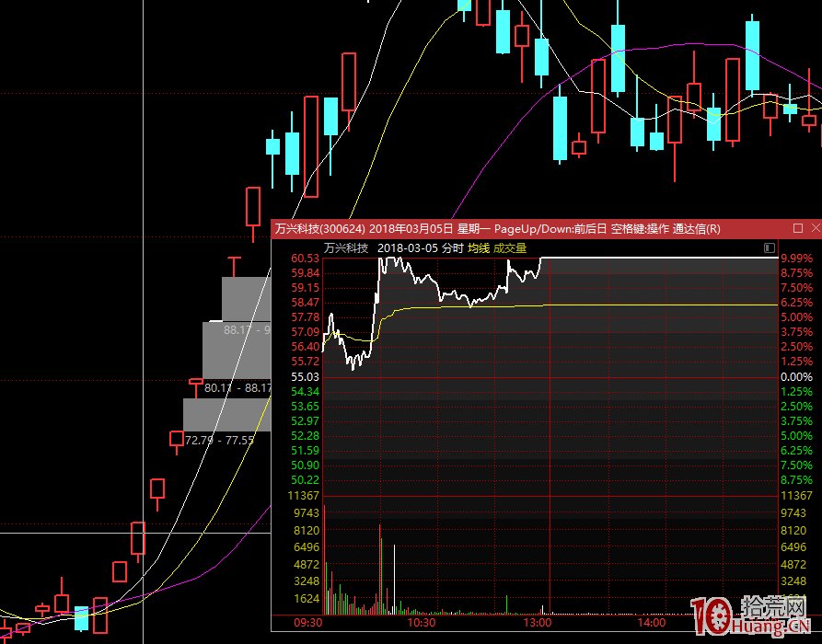Click the 59.15 price axis label
822x644 pixels.
tap(306, 288)
